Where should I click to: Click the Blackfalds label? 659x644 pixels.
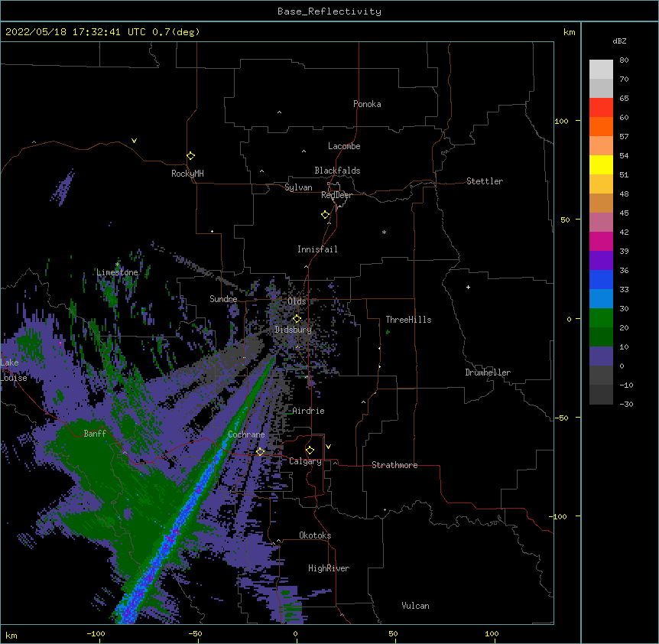pyautogui.click(x=337, y=171)
